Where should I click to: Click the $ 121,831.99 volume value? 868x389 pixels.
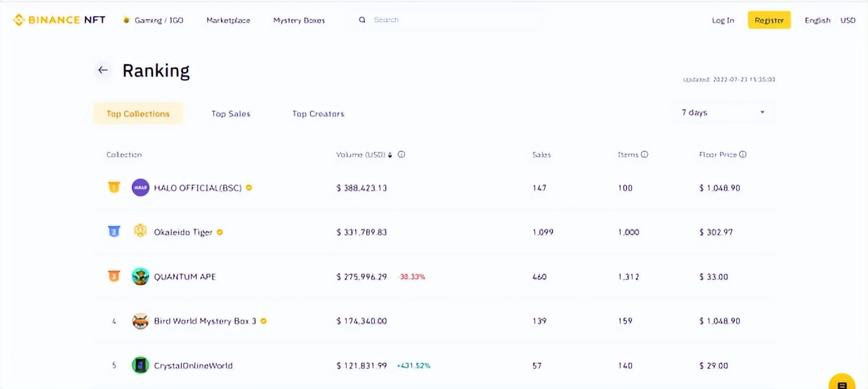[361, 365]
